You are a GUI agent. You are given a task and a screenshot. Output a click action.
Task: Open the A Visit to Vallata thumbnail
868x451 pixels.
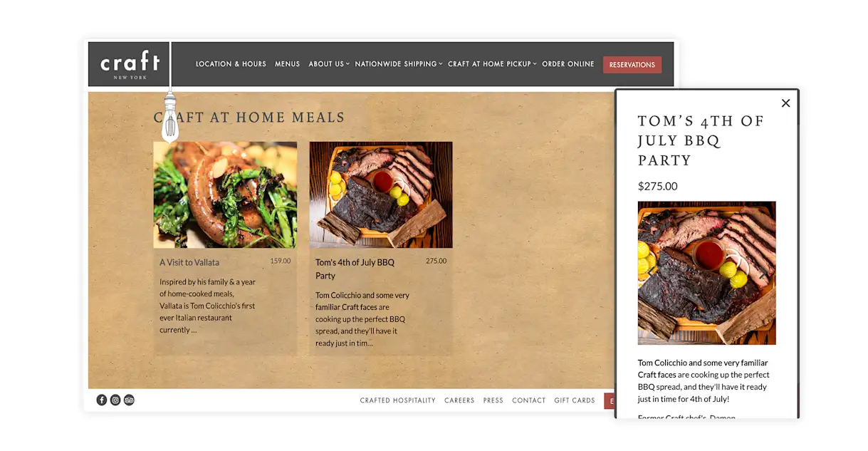tap(225, 195)
